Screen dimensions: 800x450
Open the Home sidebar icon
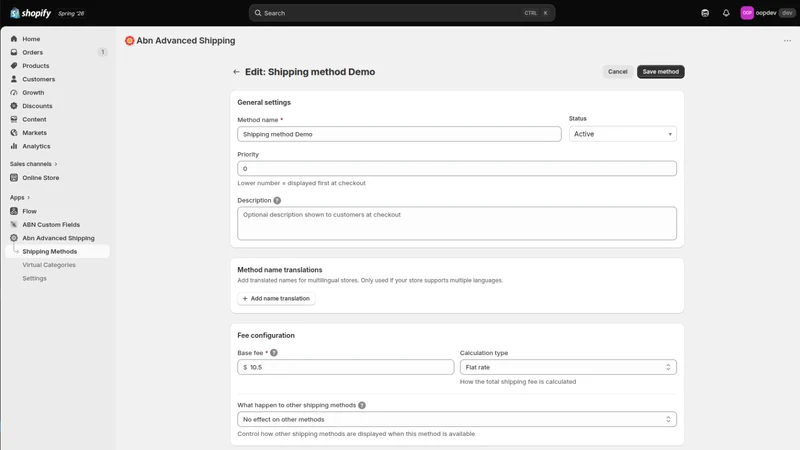point(14,39)
